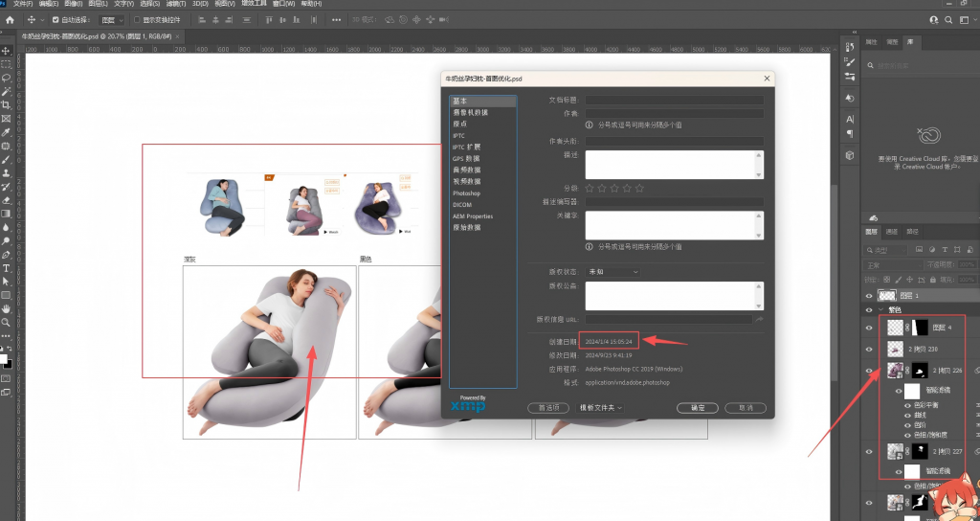Open the 模板文件夹 dropdown in dialog
Viewport: 980px width, 521px height.
[x=601, y=408]
